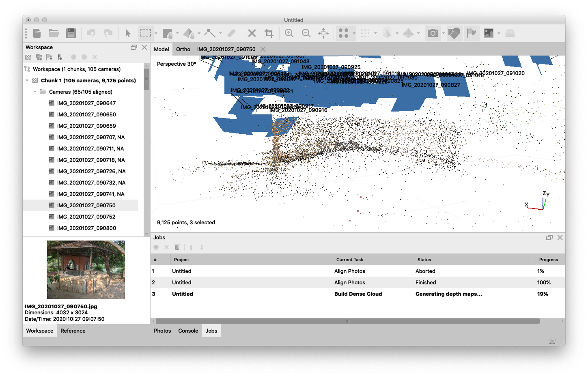Select the Navigation arrow tool
This screenshot has height=376, width=588.
click(128, 33)
